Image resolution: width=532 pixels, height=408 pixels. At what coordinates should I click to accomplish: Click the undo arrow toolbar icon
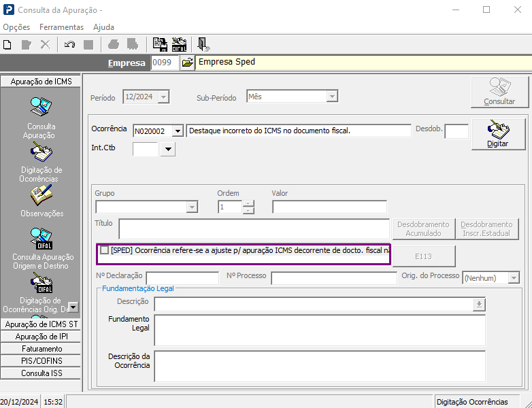click(x=69, y=44)
